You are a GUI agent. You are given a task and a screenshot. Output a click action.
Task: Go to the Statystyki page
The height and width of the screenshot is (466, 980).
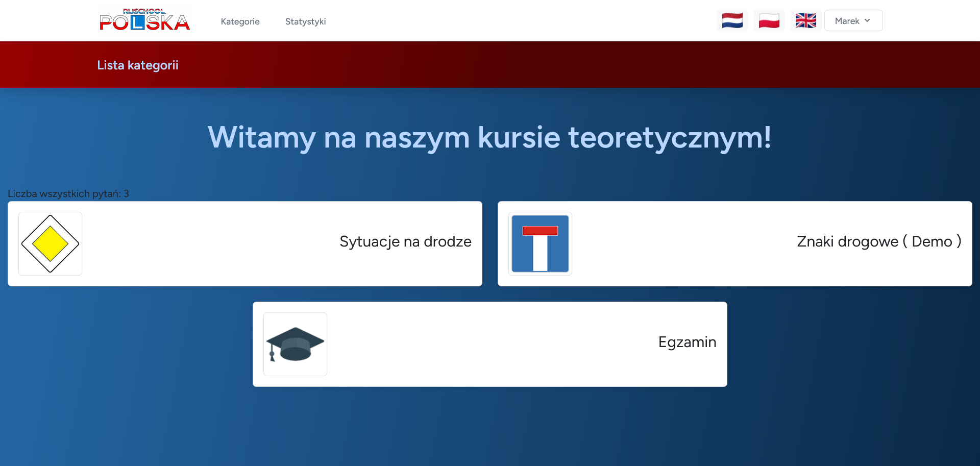305,21
